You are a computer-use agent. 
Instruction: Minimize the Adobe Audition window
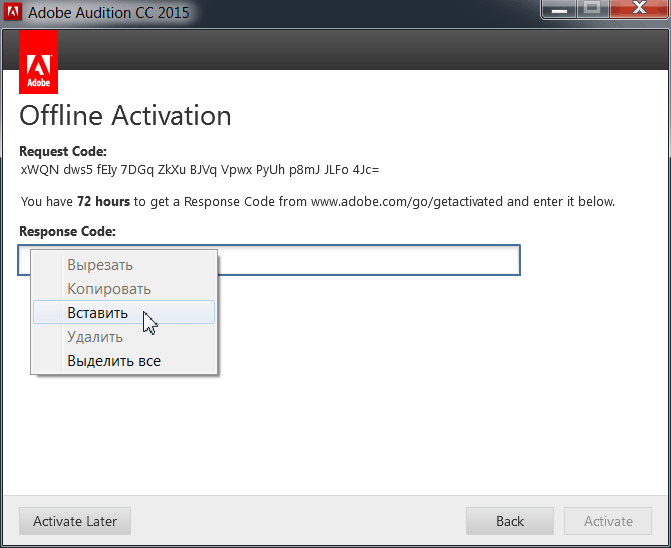point(559,9)
